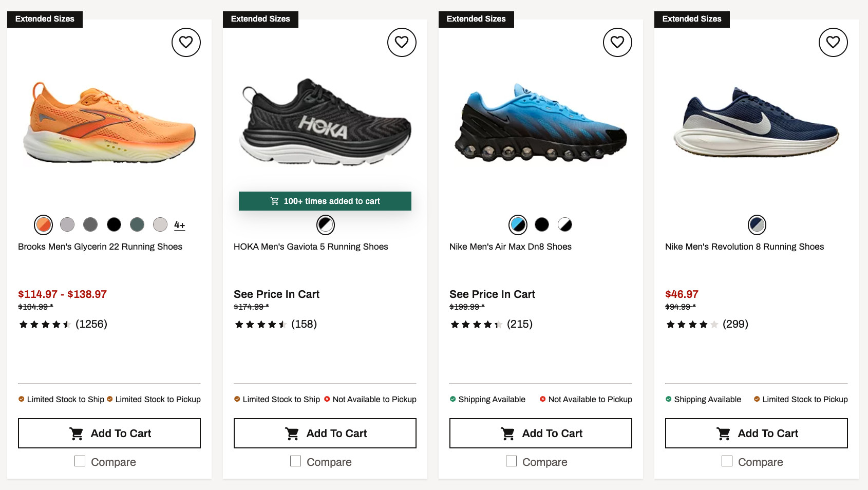Tap wishlist heart on Nike Revolution 8
This screenshot has width=868, height=490.
pyautogui.click(x=833, y=42)
